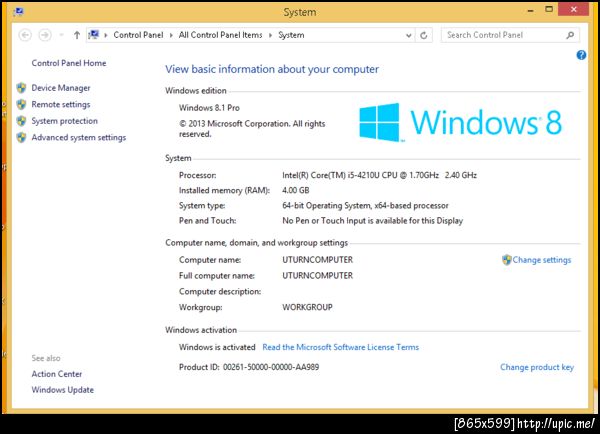
Task: Click Change settings link
Action: pos(542,260)
